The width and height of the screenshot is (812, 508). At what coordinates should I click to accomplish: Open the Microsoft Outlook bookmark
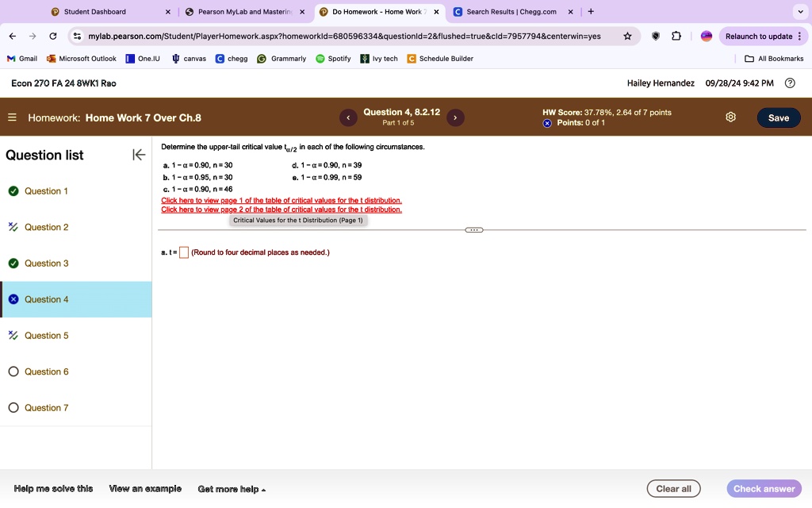[82, 59]
